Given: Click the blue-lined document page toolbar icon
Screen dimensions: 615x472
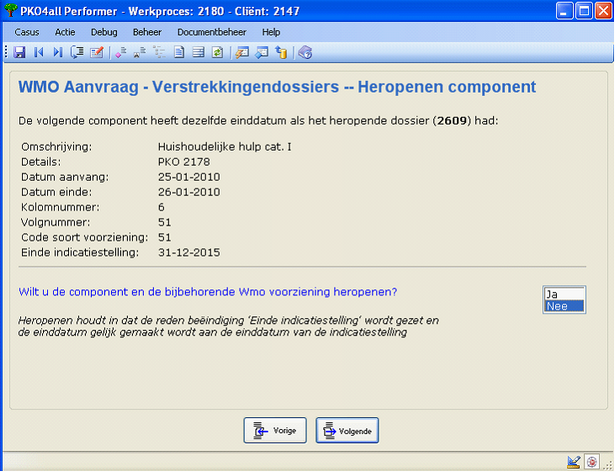Looking at the screenshot, I should (x=179, y=52).
